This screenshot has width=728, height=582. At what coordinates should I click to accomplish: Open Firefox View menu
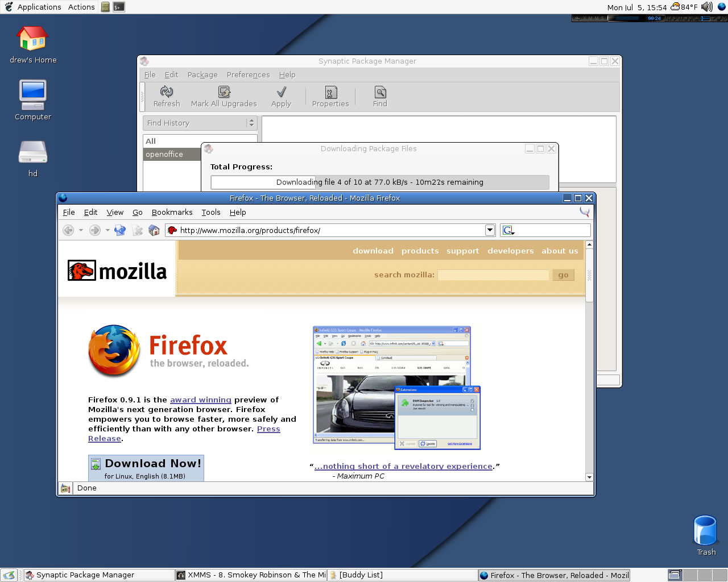[115, 212]
